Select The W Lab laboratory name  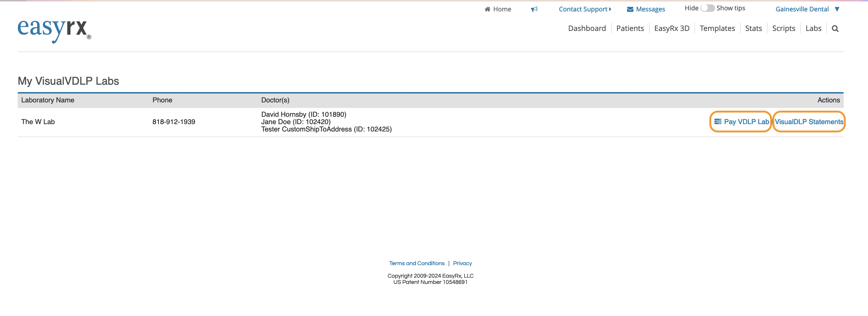click(38, 122)
